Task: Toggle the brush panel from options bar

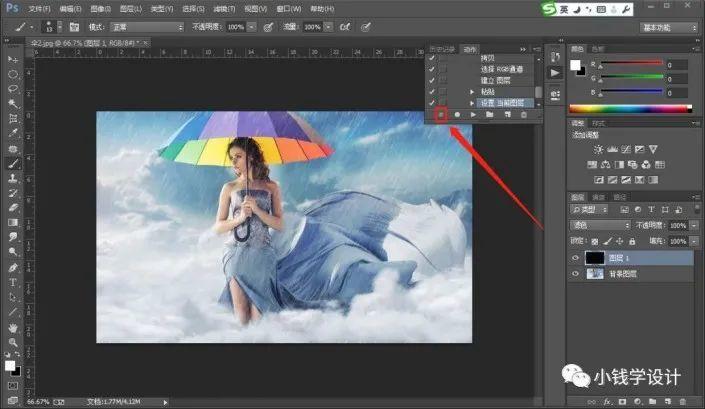Action: (x=74, y=27)
